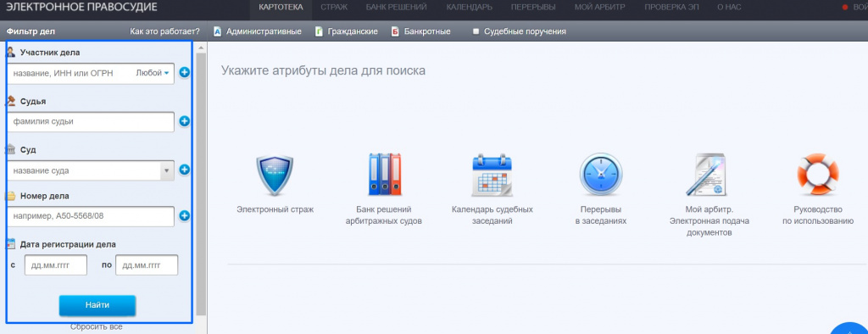868x334 pixels.
Task: Toggle Судебные поручения checkbox
Action: [x=476, y=31]
